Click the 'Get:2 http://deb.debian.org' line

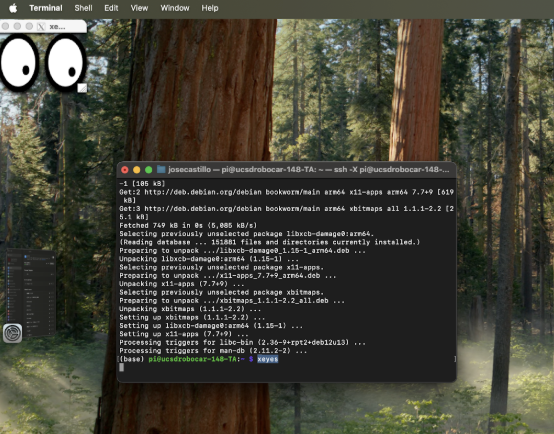point(287,196)
